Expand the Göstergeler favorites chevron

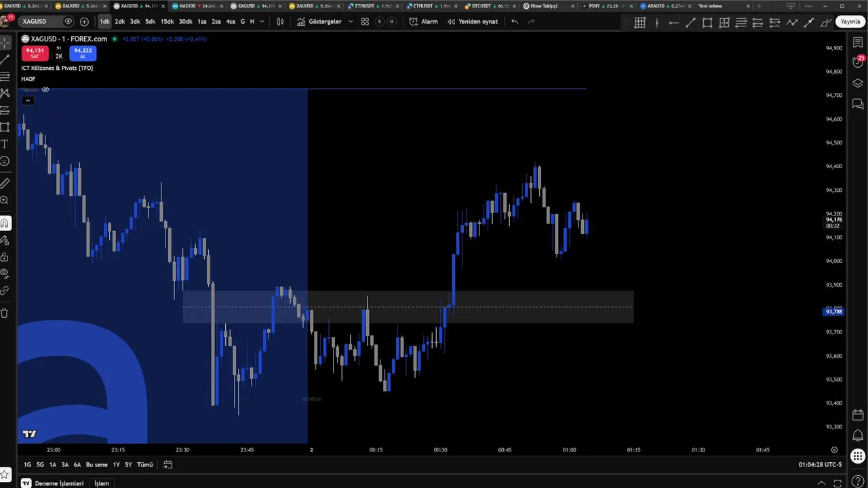351,22
